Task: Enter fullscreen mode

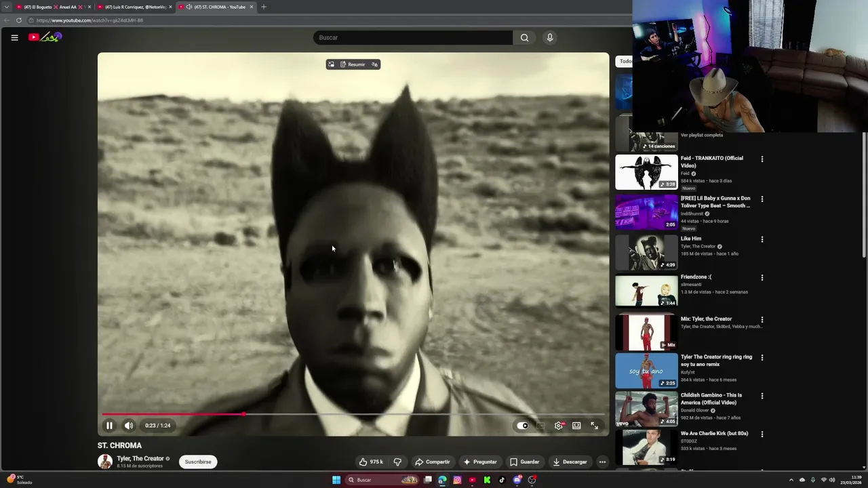Action: pyautogui.click(x=595, y=426)
